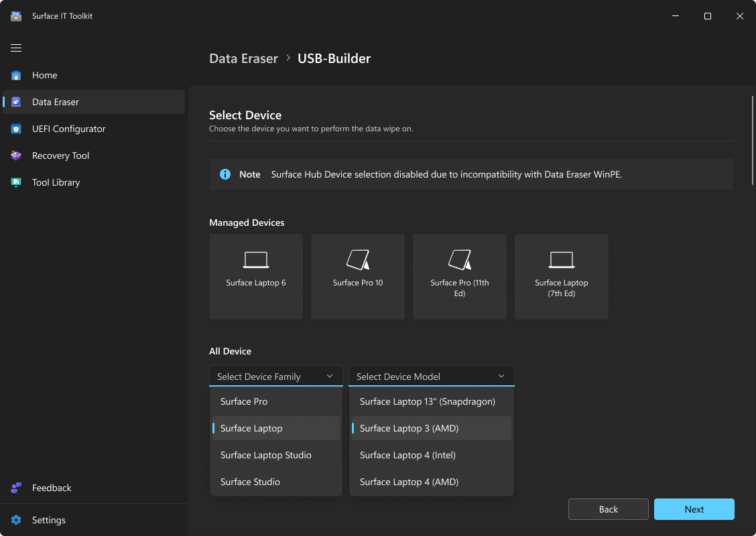Click the breadcrumb chevron separator
Viewport: 756px width, 536px height.
(288, 58)
